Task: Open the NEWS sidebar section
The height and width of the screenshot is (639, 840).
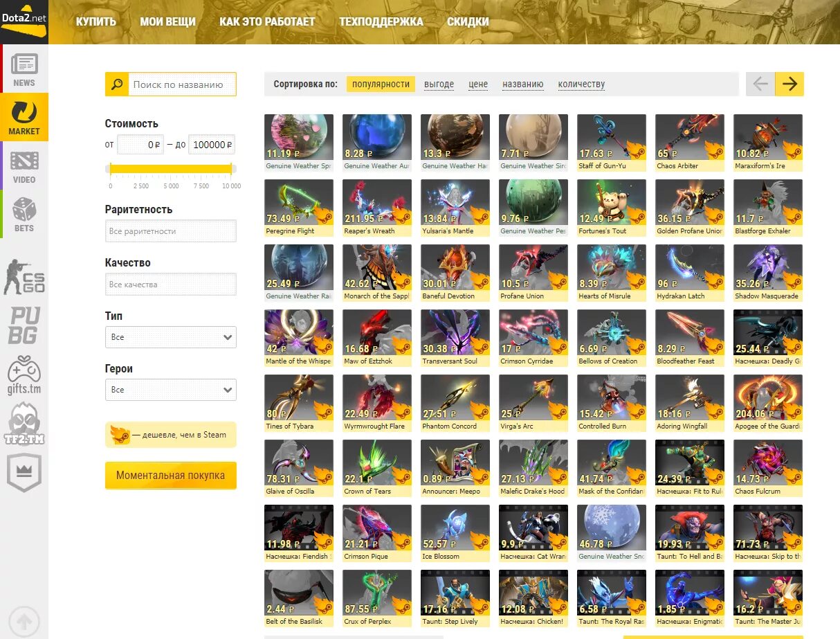Action: (24, 69)
